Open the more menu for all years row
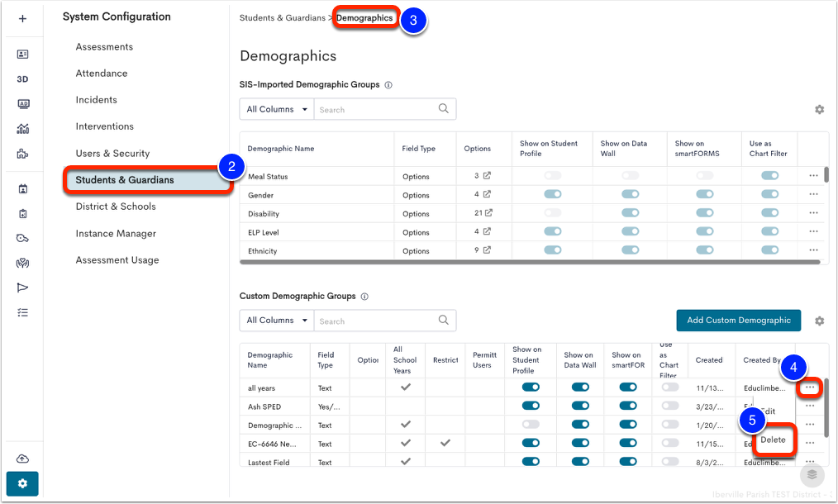This screenshot has height=504, width=838. tap(810, 387)
